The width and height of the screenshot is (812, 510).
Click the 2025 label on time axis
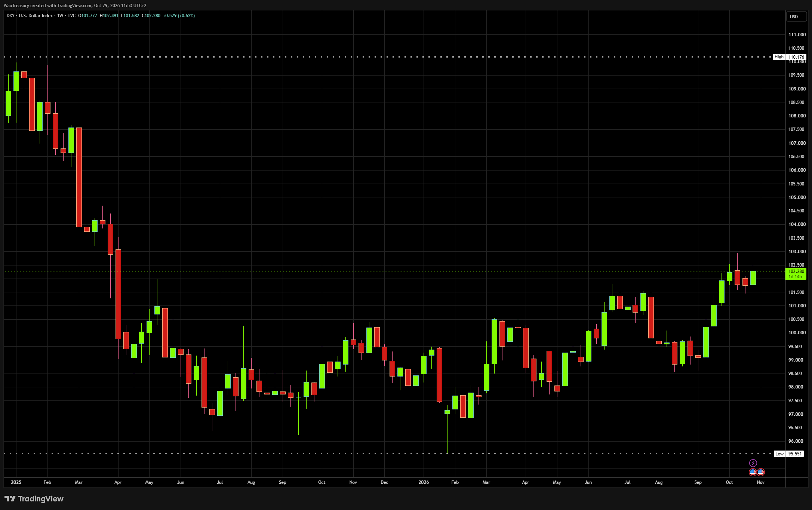16,482
